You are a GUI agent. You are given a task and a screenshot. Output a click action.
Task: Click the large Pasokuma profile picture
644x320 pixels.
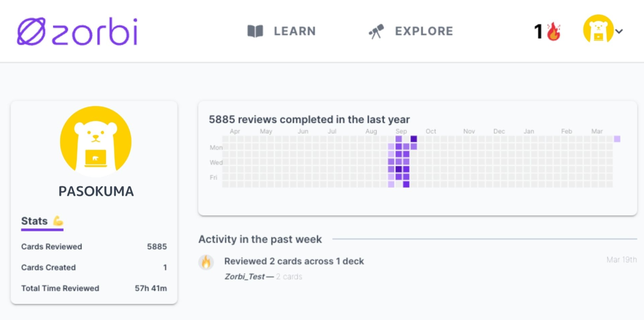point(96,142)
